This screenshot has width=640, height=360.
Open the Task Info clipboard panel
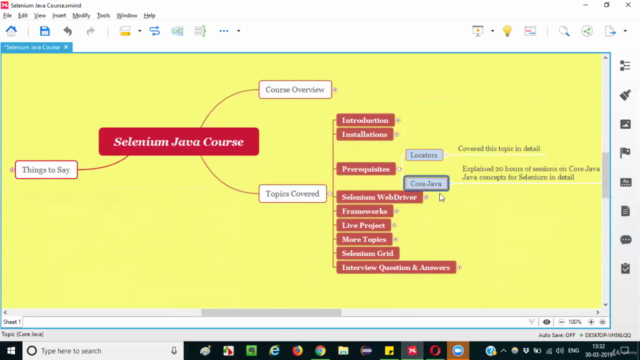click(x=625, y=269)
